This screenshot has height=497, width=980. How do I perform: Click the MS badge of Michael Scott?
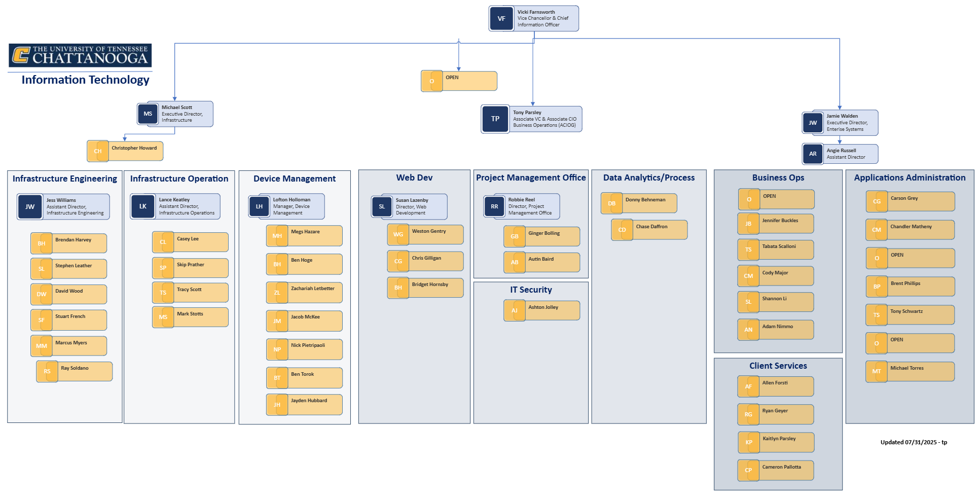(x=148, y=114)
